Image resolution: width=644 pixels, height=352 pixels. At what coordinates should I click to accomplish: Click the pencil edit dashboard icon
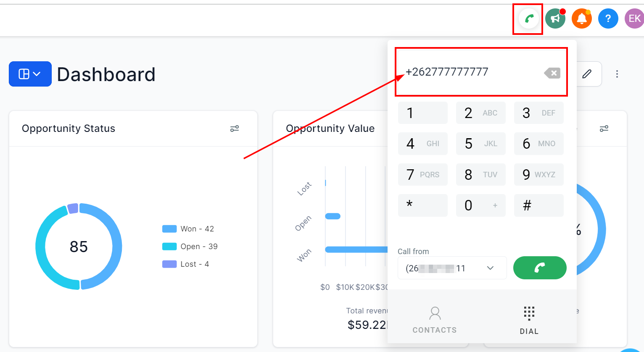tap(587, 74)
